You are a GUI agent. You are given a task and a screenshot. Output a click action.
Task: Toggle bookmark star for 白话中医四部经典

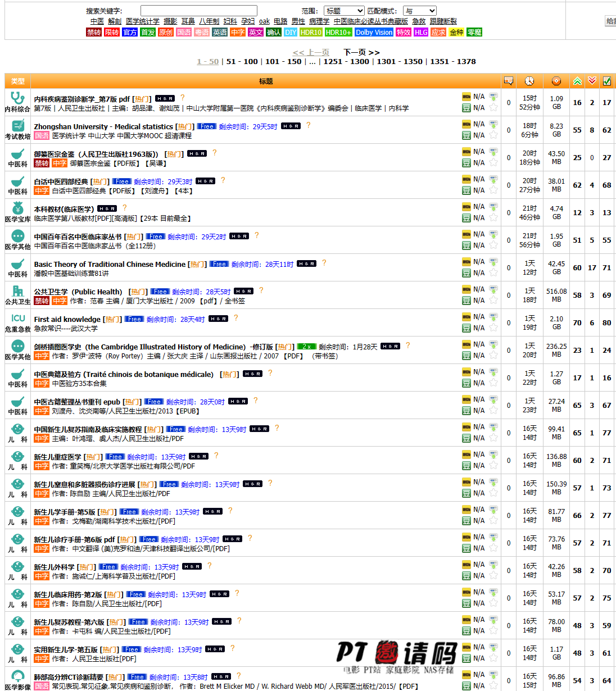493,190
